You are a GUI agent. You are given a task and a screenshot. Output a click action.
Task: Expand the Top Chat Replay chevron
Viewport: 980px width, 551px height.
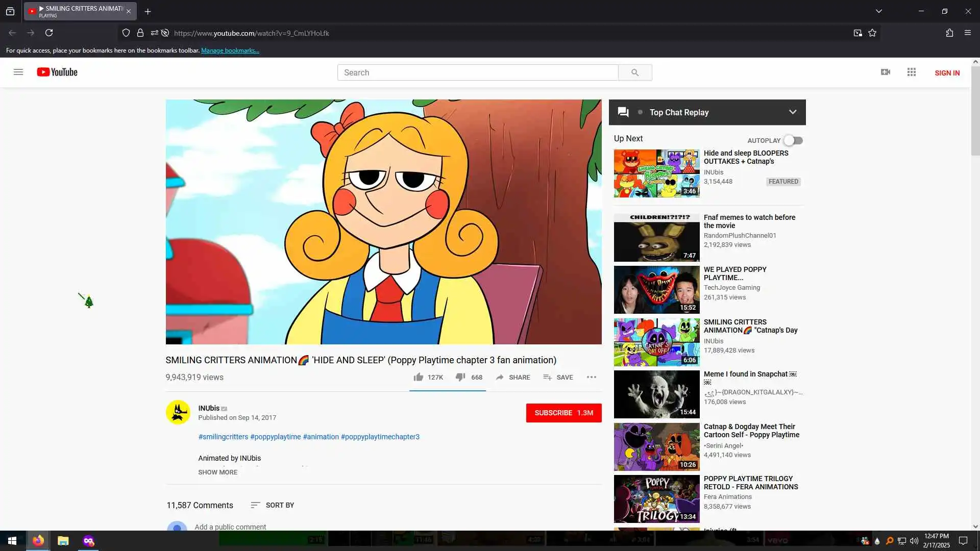point(792,112)
